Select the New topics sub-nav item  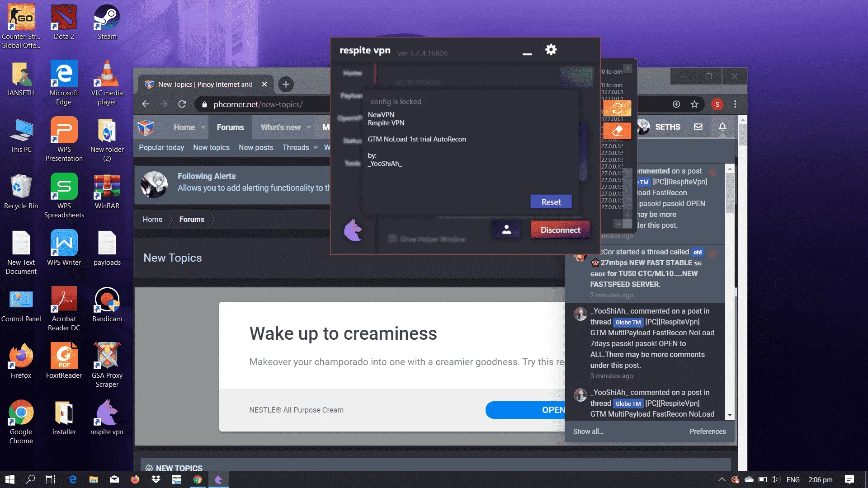211,148
